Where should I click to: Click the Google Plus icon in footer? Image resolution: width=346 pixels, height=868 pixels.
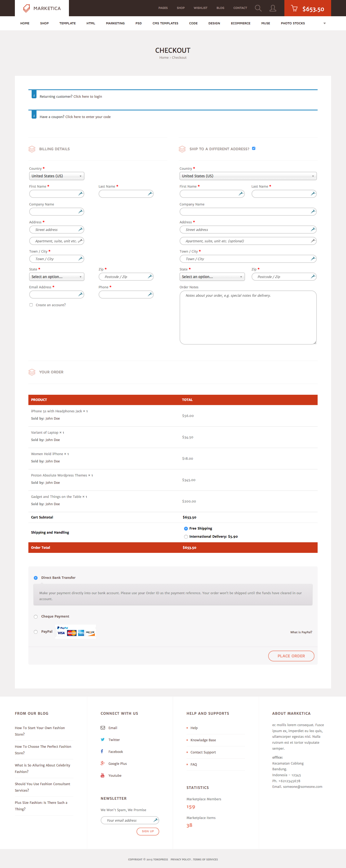(102, 763)
